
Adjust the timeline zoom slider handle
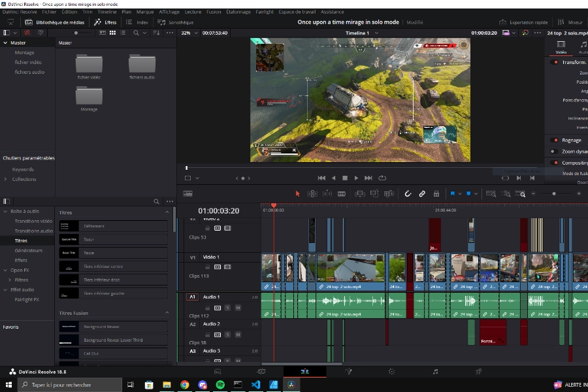click(x=554, y=193)
